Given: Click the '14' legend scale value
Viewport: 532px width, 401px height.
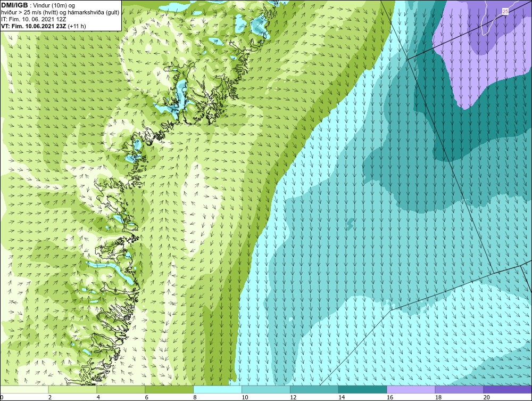Looking at the screenshot, I should point(342,397).
